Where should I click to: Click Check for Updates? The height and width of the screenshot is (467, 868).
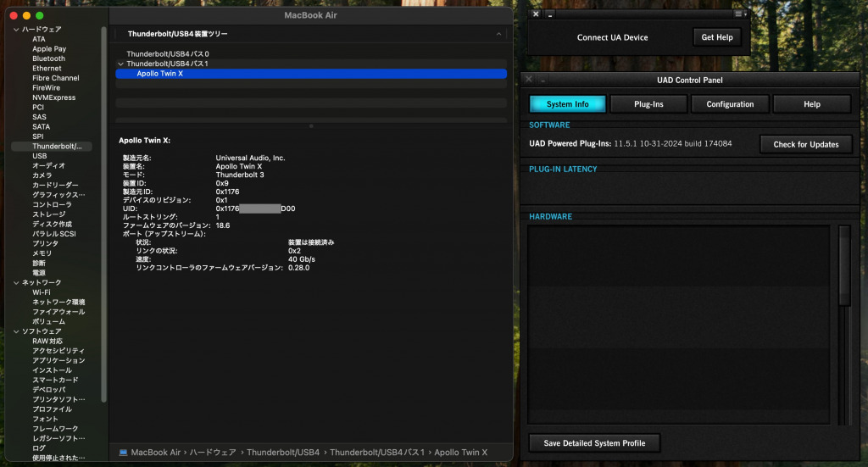[805, 144]
